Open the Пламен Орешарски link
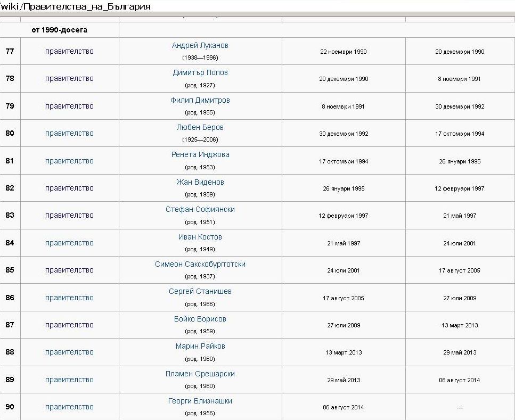The height and width of the screenshot is (420, 515). pos(200,374)
